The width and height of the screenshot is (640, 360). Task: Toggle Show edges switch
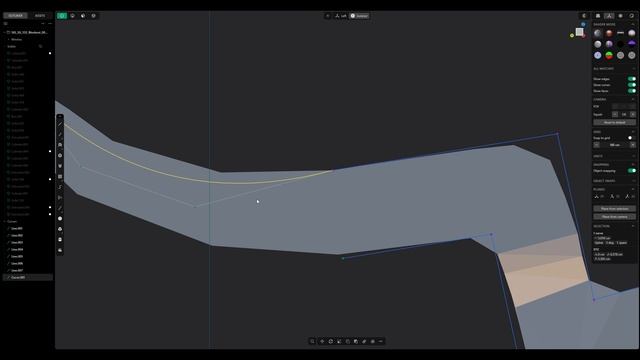(631, 79)
